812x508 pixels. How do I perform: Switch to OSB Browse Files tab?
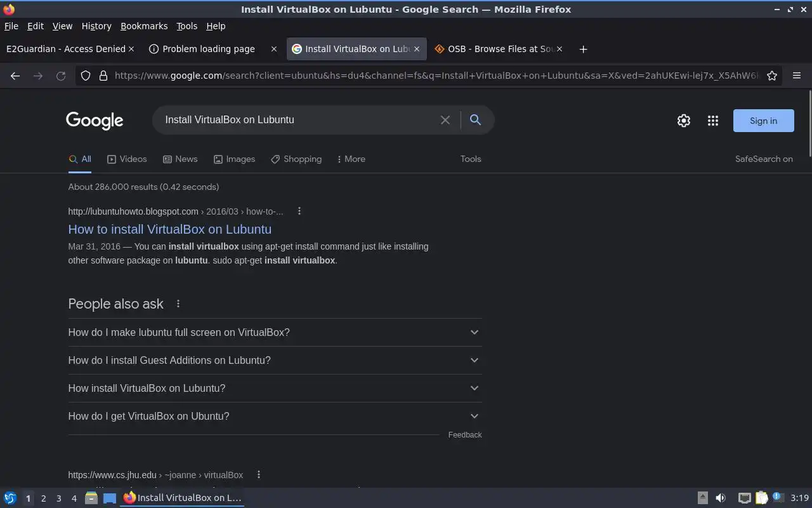coord(495,49)
